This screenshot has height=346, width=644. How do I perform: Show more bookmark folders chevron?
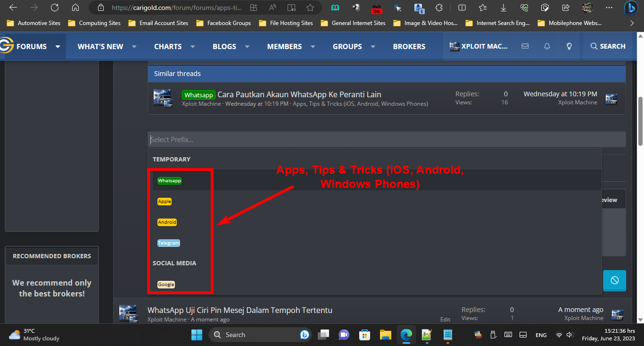point(632,23)
